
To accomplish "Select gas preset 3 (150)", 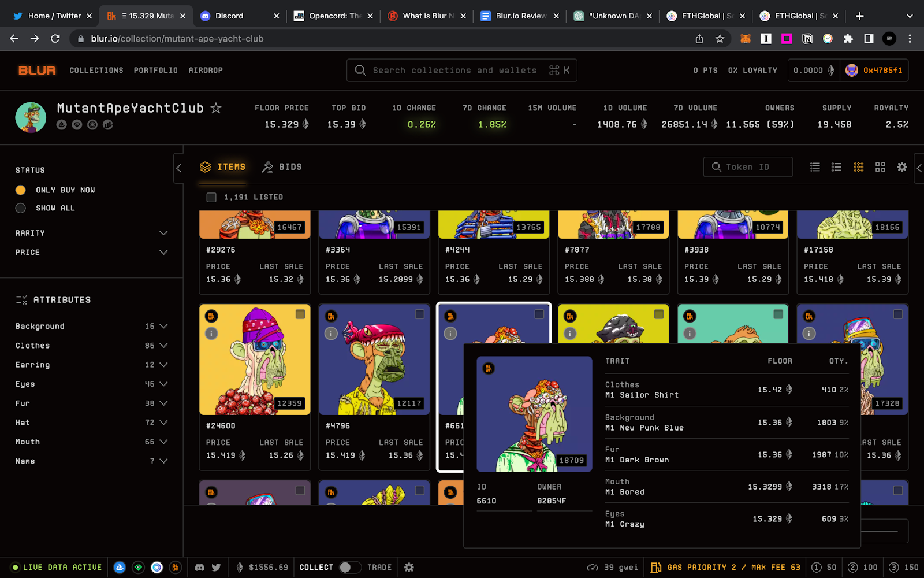I will coord(904,568).
